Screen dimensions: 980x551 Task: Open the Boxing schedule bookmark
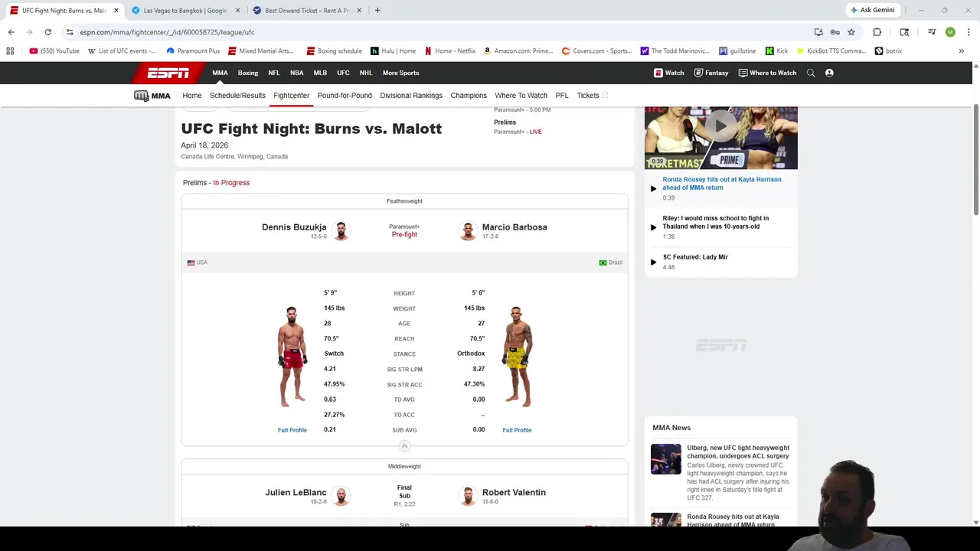point(334,51)
